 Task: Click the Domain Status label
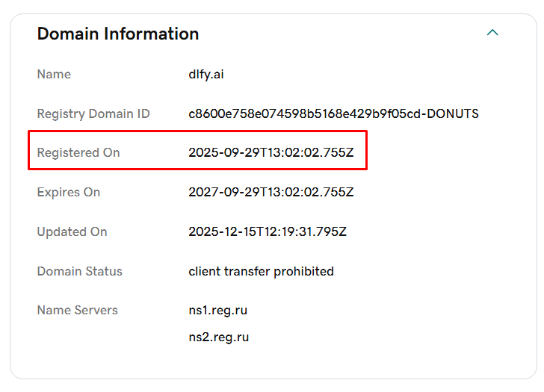tap(80, 271)
